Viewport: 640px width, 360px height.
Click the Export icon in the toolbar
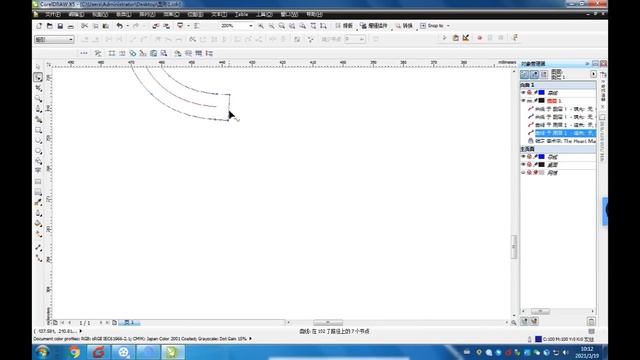[x=166, y=26]
